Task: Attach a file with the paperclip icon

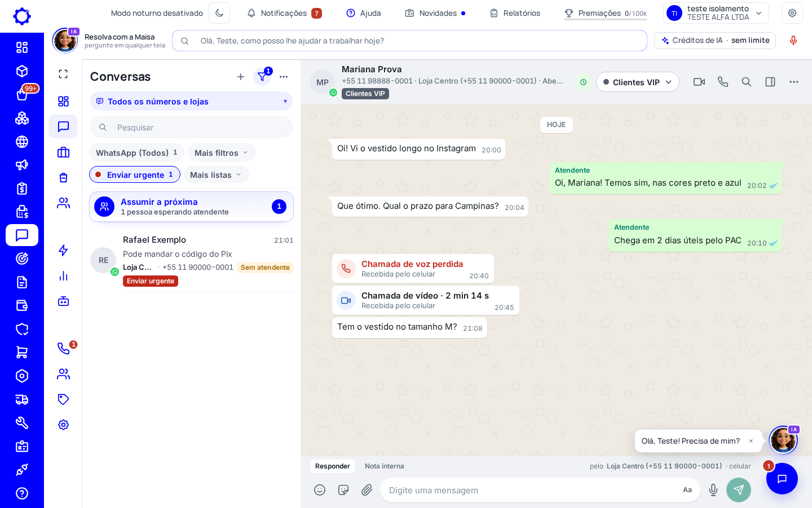Action: click(x=367, y=490)
